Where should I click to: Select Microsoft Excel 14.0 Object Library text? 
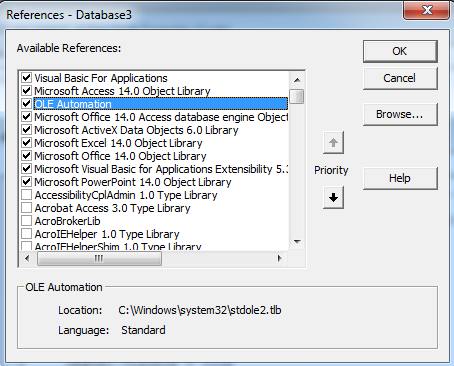118,143
